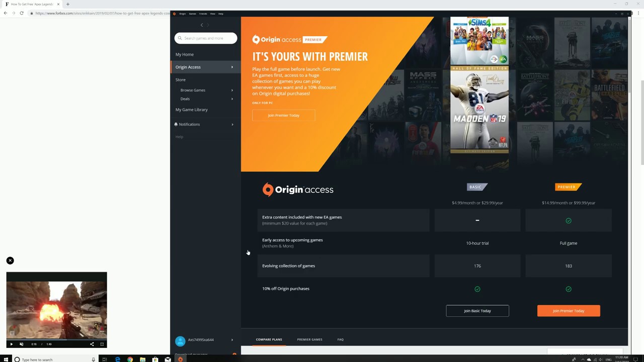Screen dimensions: 644x362
Task: Click the Basic 10% off checkmark
Action: tap(477, 289)
